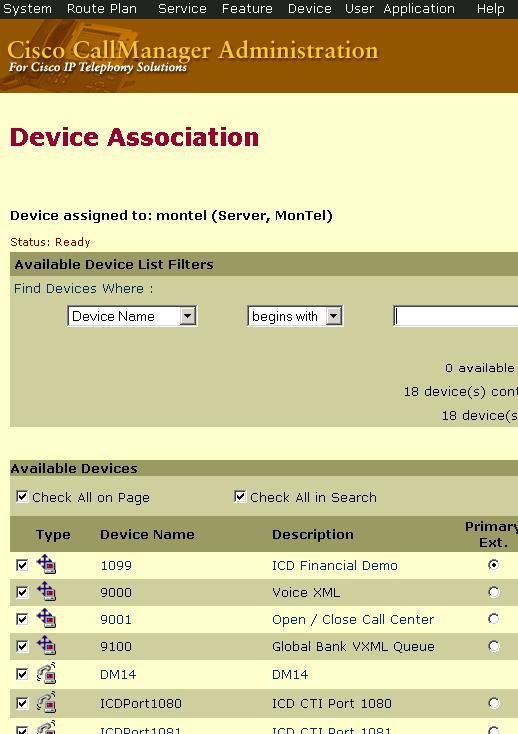
Task: Click the CTI port icon for ICDPort1080
Action: tap(46, 702)
